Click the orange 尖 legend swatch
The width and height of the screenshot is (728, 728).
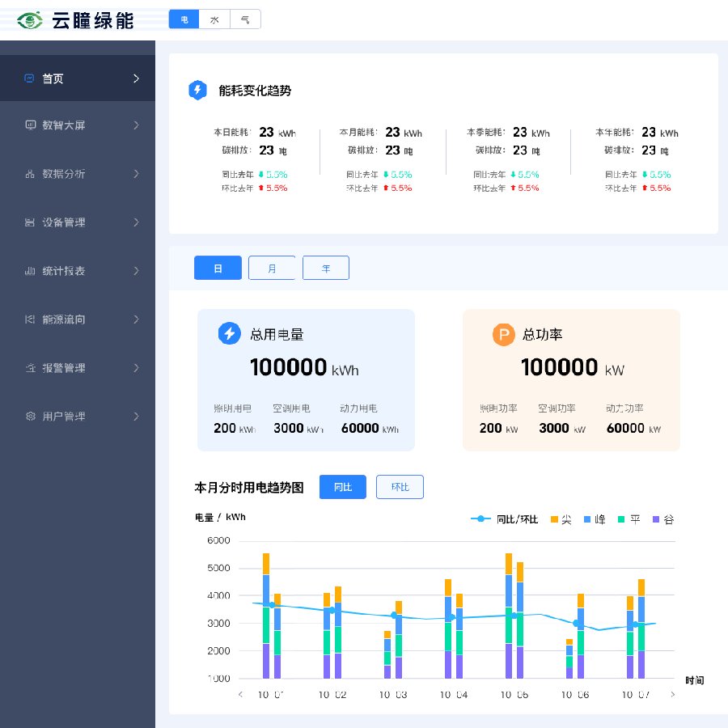555,519
